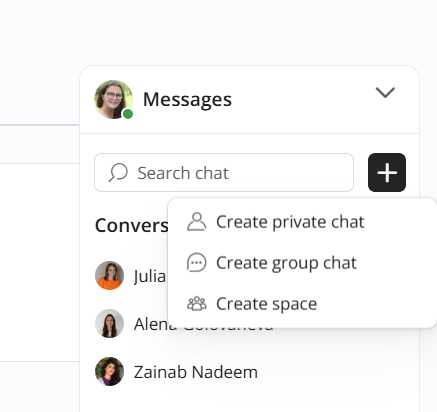Click Julia's avatar in orange shirt
The height and width of the screenshot is (412, 437).
[x=109, y=275]
